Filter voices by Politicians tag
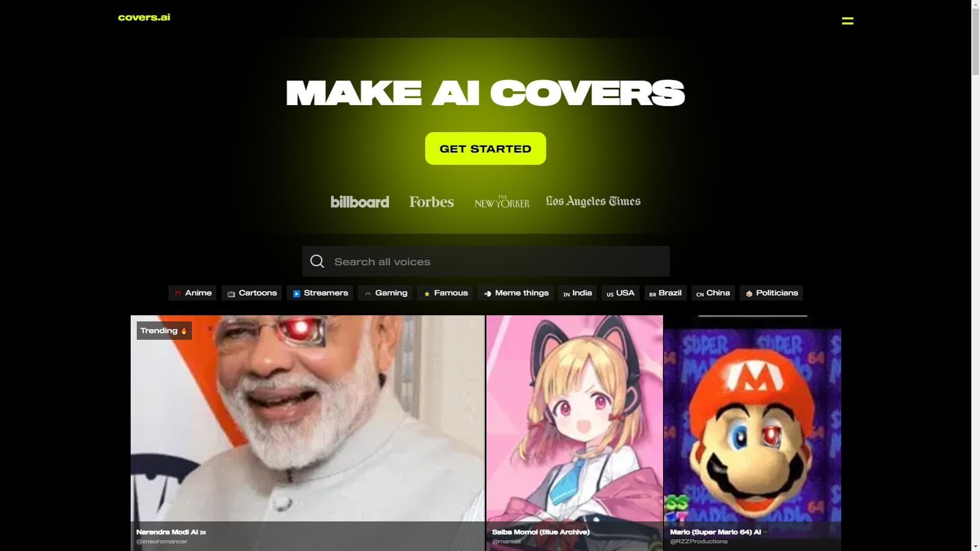The height and width of the screenshot is (551, 980). (x=771, y=293)
